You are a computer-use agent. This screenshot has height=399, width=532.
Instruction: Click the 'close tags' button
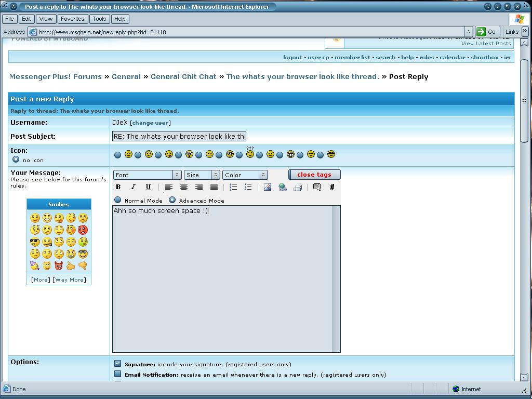pyautogui.click(x=314, y=175)
